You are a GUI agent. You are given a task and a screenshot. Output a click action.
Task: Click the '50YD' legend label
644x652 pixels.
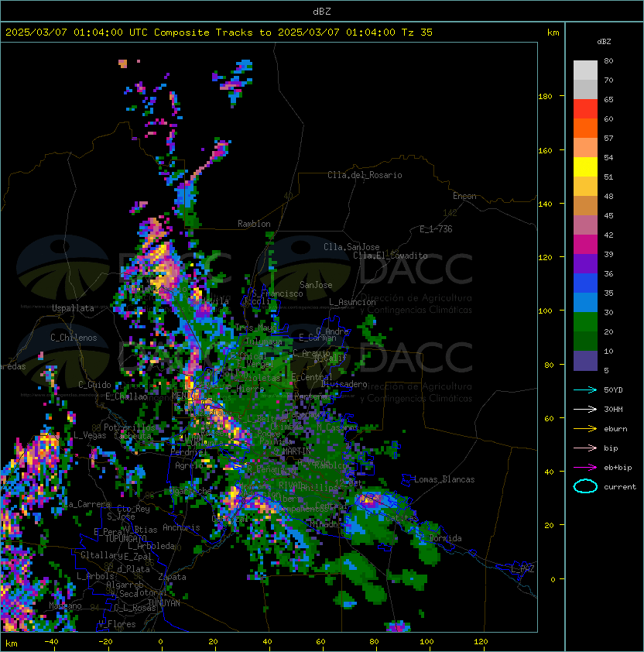click(x=613, y=390)
